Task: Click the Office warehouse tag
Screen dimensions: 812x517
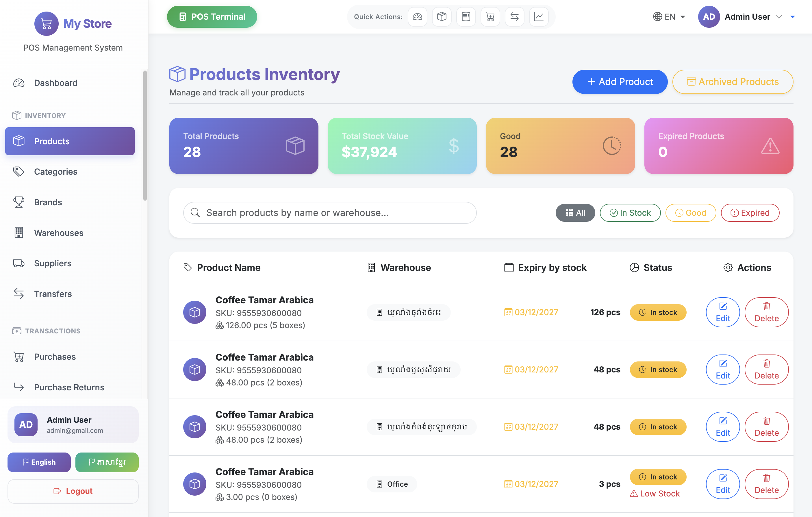Action: (392, 484)
